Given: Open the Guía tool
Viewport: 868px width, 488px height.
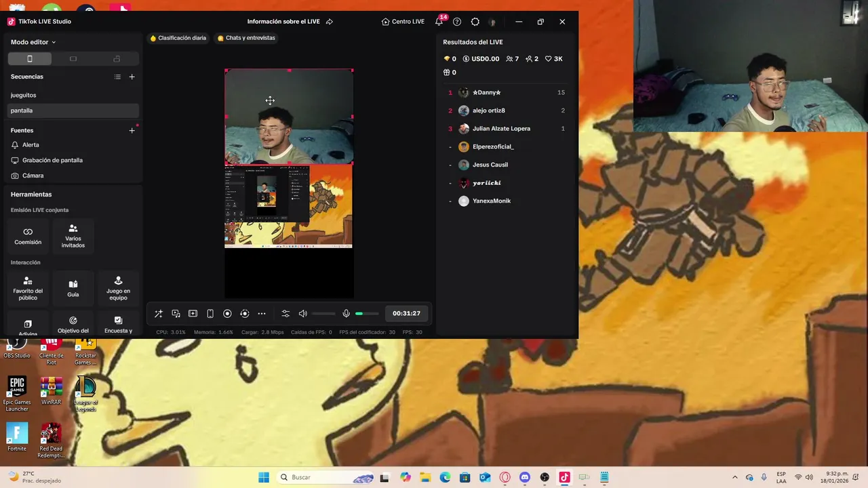Looking at the screenshot, I should 73,288.
